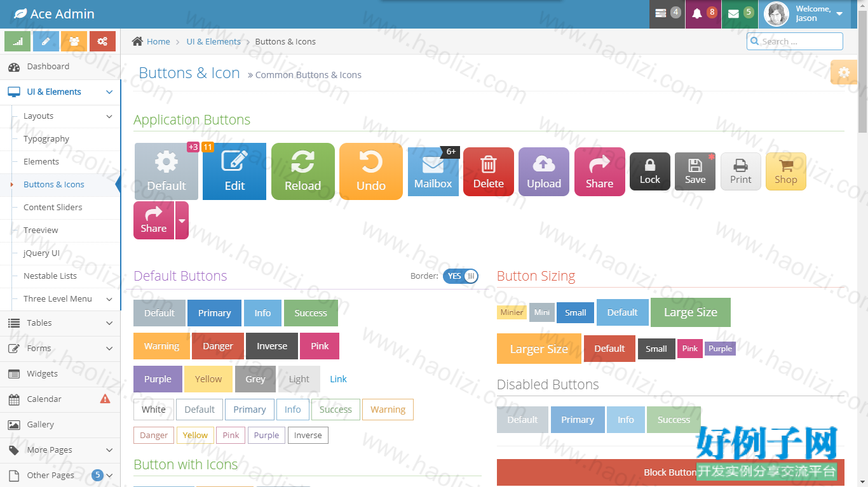Click the UI & Elements breadcrumb link
The image size is (868, 487).
click(x=214, y=41)
